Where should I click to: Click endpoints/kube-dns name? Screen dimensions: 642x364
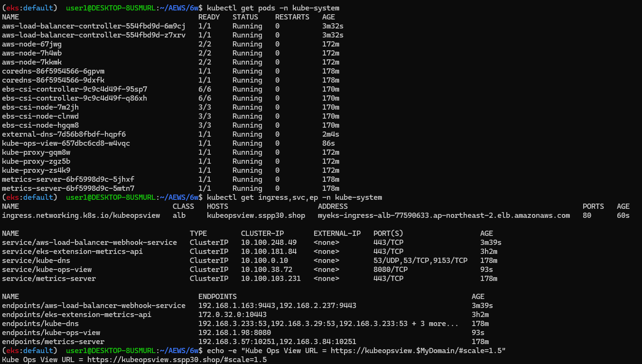point(40,324)
